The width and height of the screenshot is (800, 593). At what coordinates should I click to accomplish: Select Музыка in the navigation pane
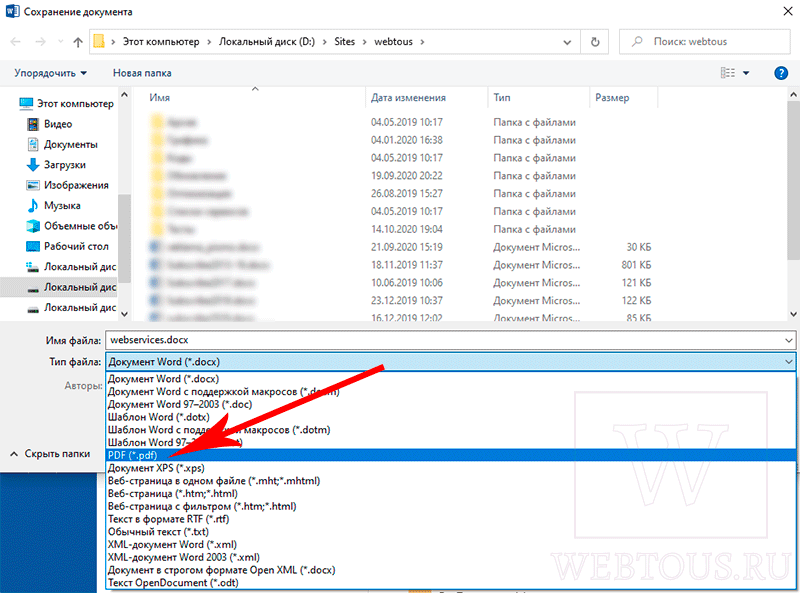click(x=62, y=205)
